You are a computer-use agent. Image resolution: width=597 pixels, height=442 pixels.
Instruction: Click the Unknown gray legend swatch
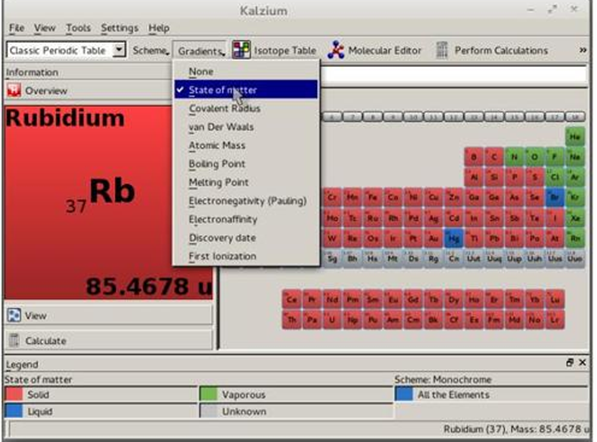tap(209, 411)
